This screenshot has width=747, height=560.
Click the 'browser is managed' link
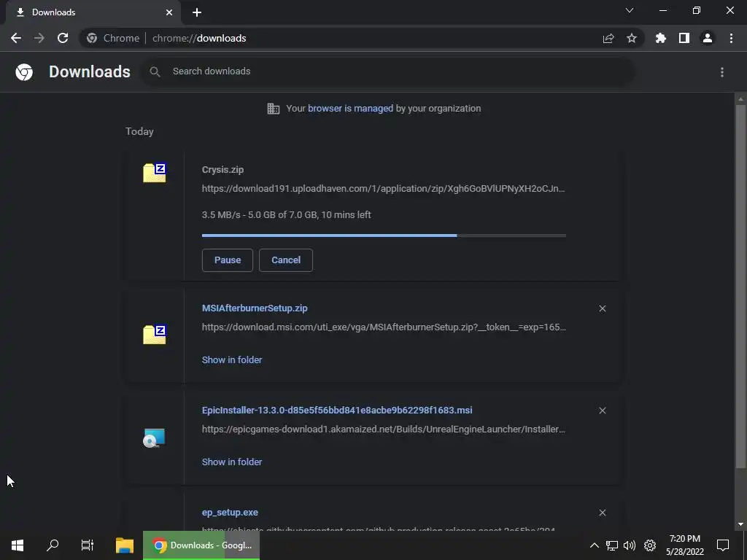point(351,109)
